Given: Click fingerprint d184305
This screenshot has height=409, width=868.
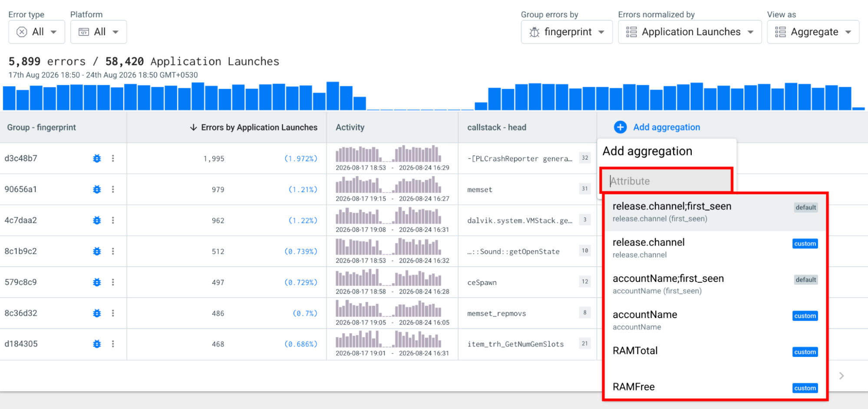Looking at the screenshot, I should pos(21,344).
